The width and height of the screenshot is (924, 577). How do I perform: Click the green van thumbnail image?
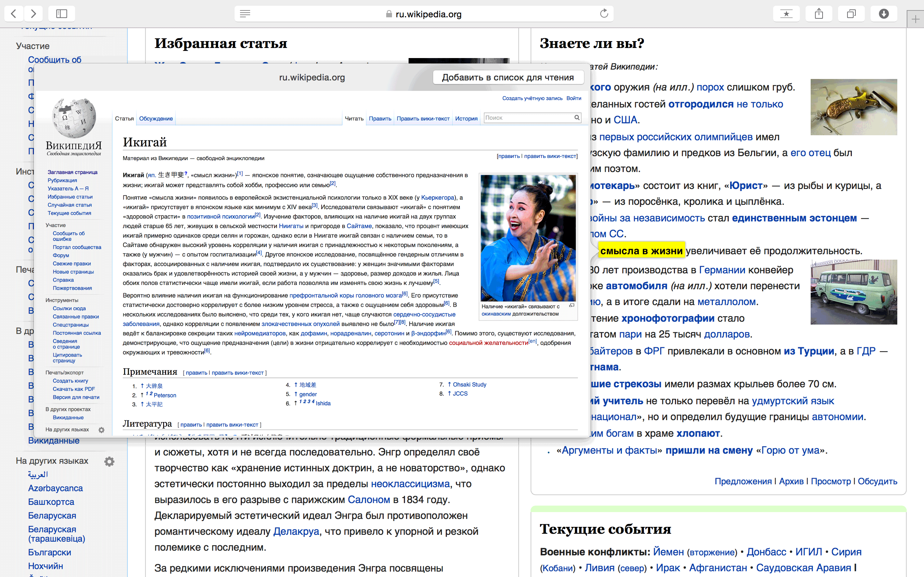[x=854, y=292]
